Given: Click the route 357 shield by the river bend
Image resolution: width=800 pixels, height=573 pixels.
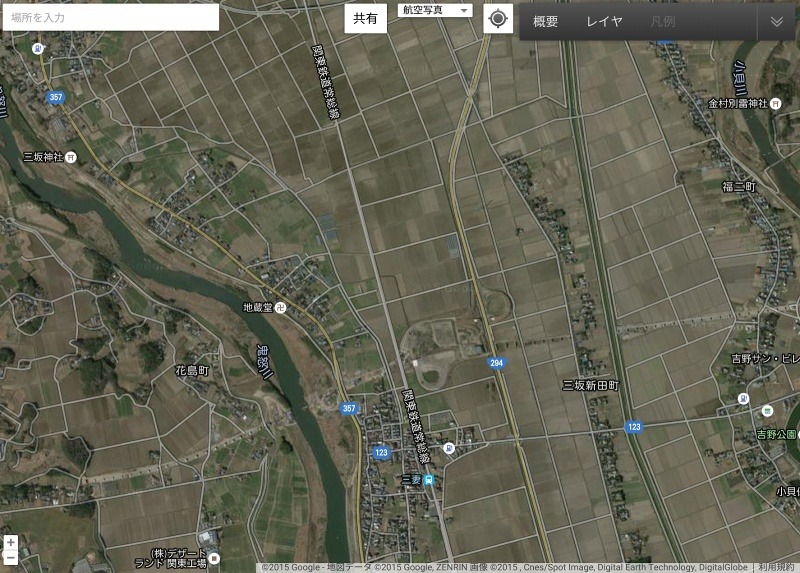Looking at the screenshot, I should point(349,408).
